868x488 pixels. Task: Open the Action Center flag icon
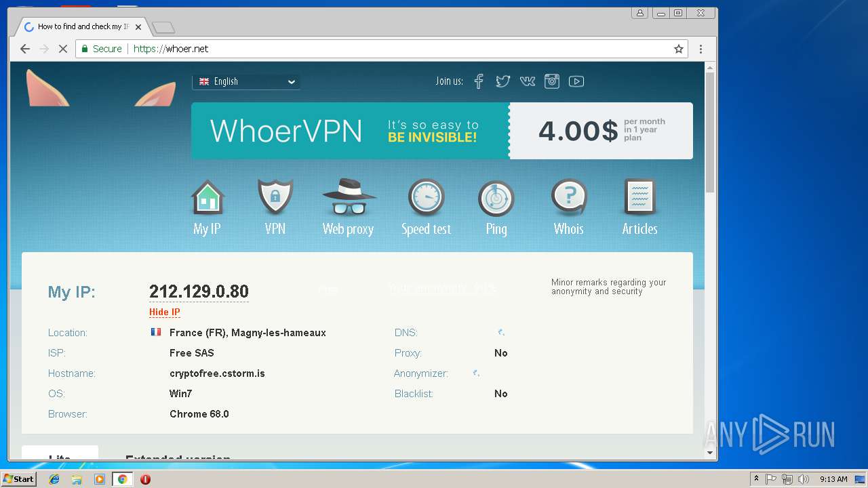771,479
